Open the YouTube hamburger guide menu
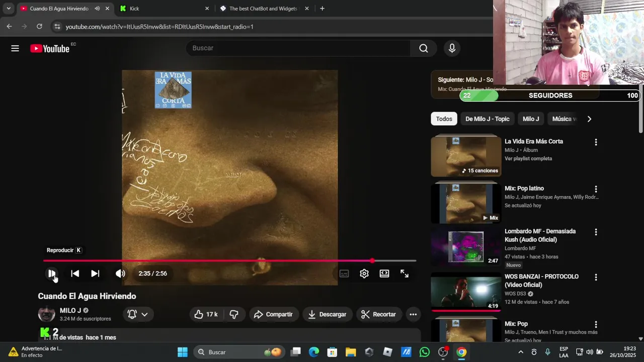Screen dimensions: 644x362 15,48
